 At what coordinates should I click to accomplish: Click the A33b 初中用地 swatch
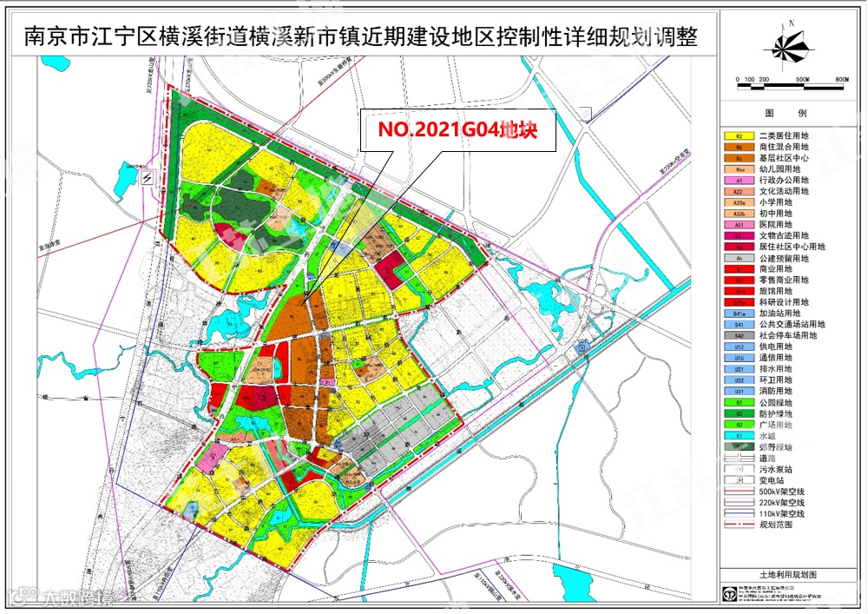tap(739, 213)
